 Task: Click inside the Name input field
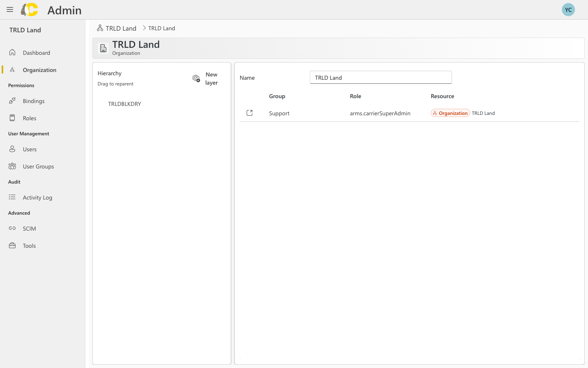pos(380,77)
